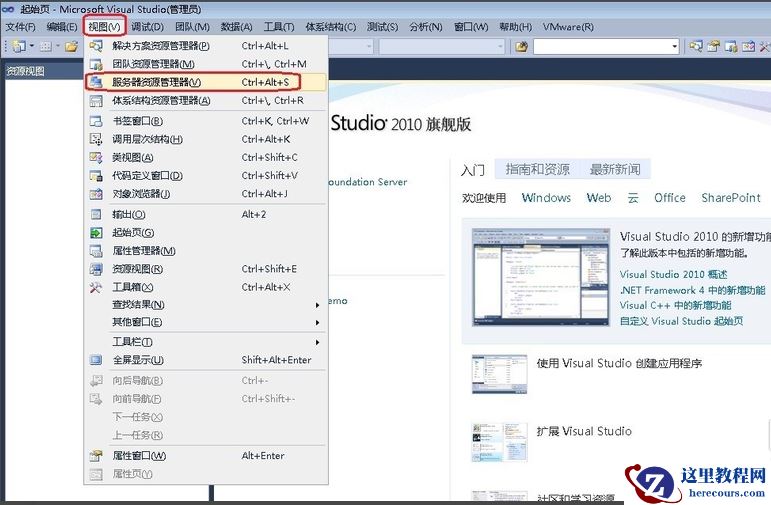Open the New Project dropdown arrow
The width and height of the screenshot is (771, 505).
point(32,47)
